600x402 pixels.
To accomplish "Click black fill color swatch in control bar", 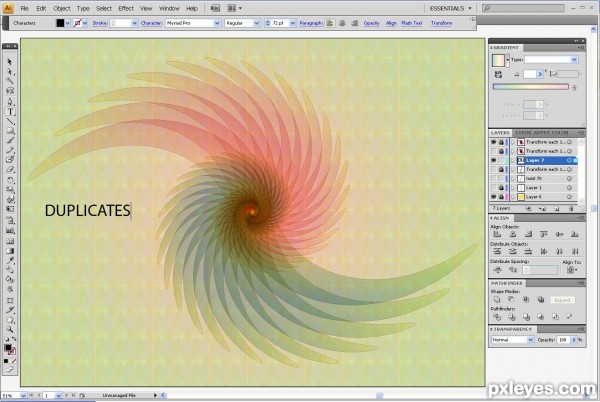I will pyautogui.click(x=60, y=23).
